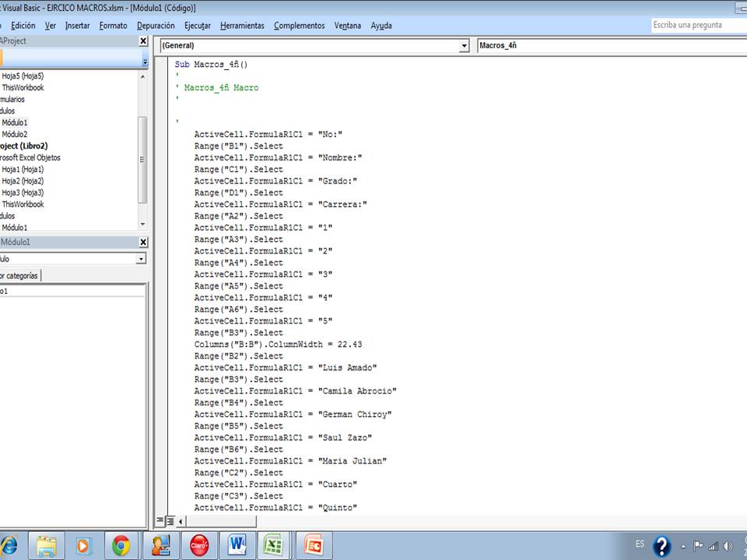Open Google Chrome from the taskbar
This screenshot has height=560, width=747.
123,544
